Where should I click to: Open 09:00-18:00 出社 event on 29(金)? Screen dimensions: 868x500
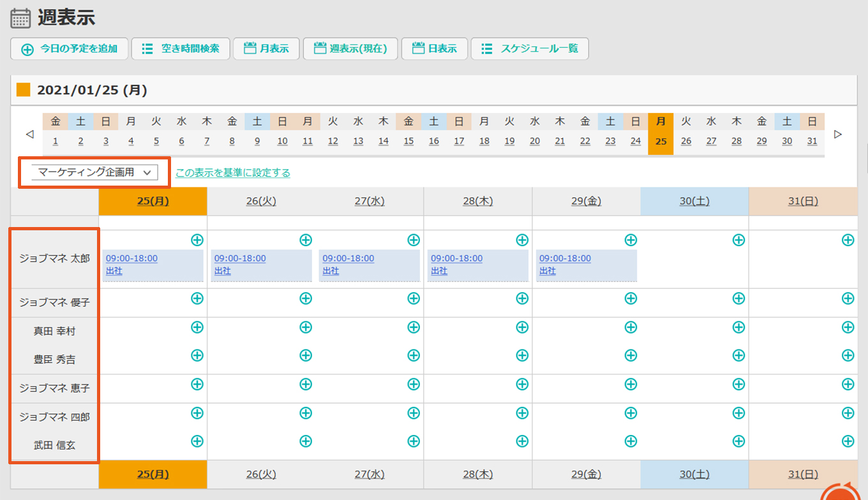[586, 265]
